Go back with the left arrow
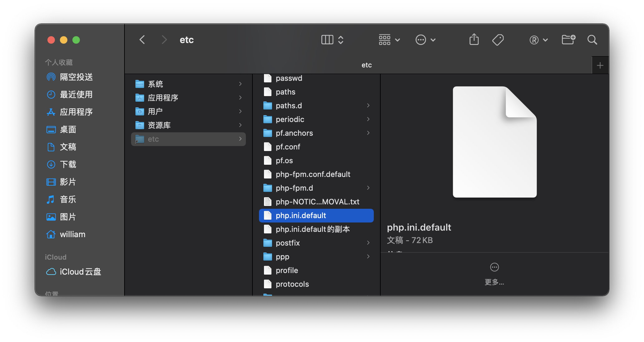 point(142,40)
